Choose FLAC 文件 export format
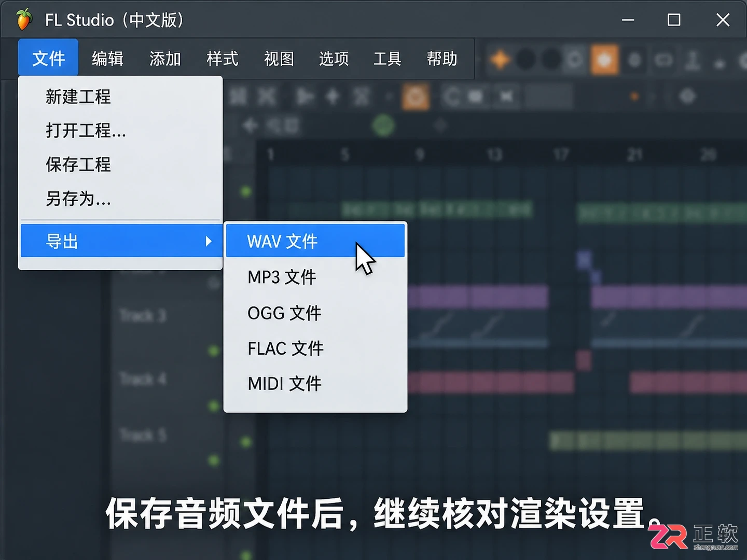This screenshot has height=560, width=747. pyautogui.click(x=315, y=348)
